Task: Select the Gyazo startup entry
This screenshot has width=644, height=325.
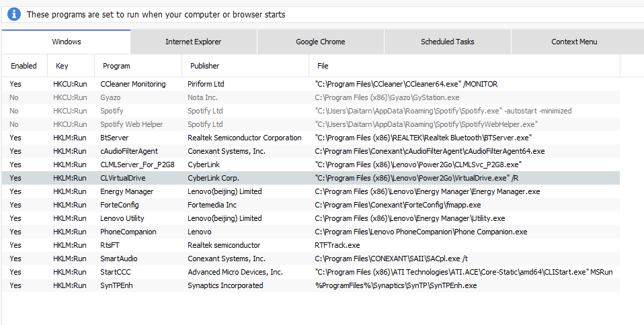Action: 311,97
